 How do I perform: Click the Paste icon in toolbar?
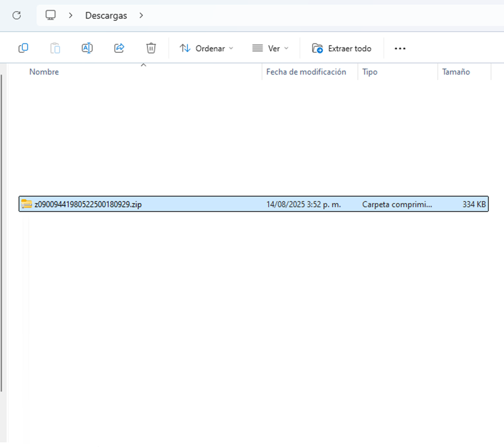click(x=55, y=48)
